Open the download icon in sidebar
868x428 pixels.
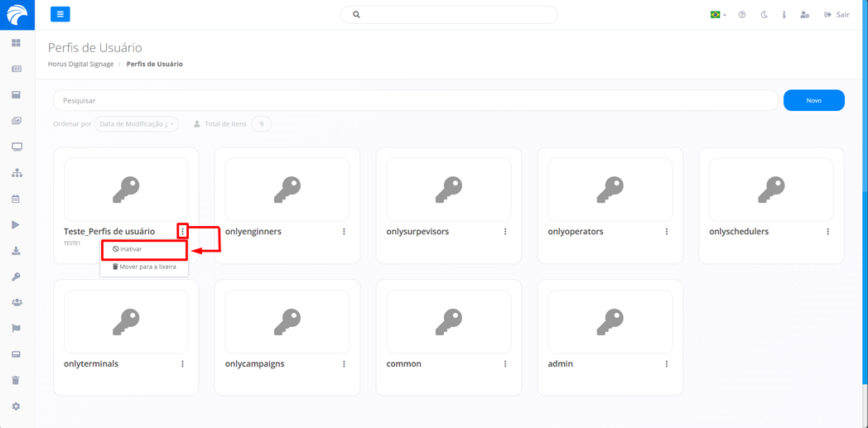click(x=16, y=251)
